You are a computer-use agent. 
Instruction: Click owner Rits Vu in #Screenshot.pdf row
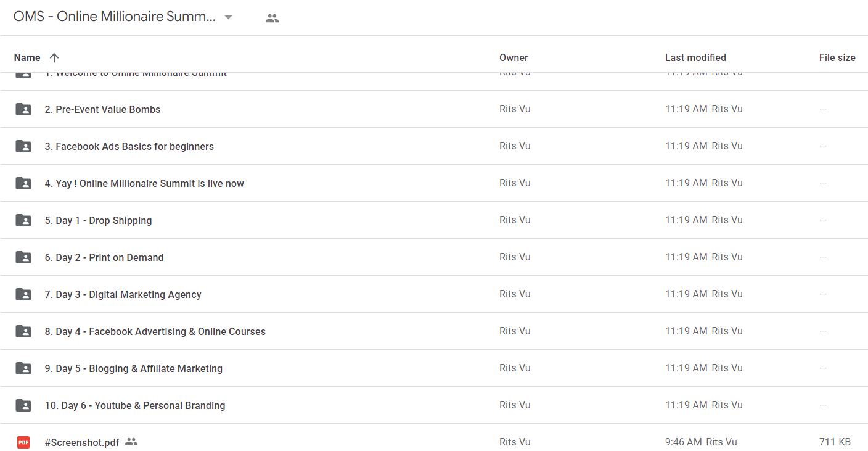click(x=515, y=442)
